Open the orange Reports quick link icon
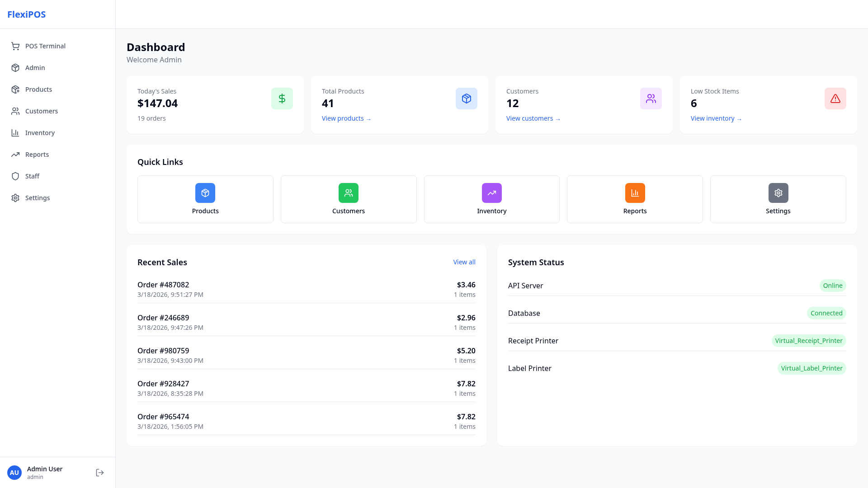Screen dimensions: 868x488 pyautogui.click(x=635, y=193)
